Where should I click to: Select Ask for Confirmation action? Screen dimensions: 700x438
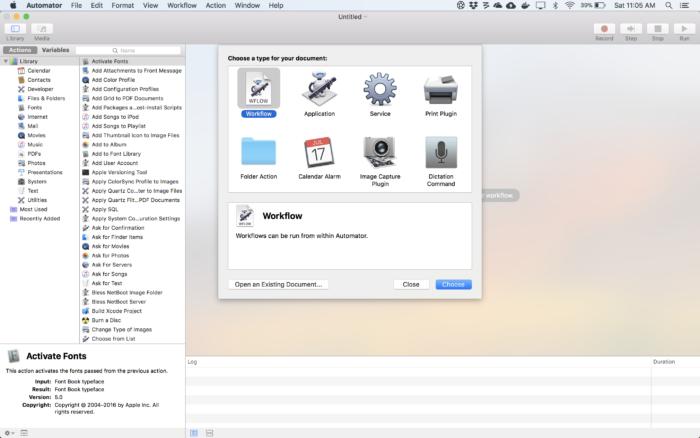click(118, 228)
